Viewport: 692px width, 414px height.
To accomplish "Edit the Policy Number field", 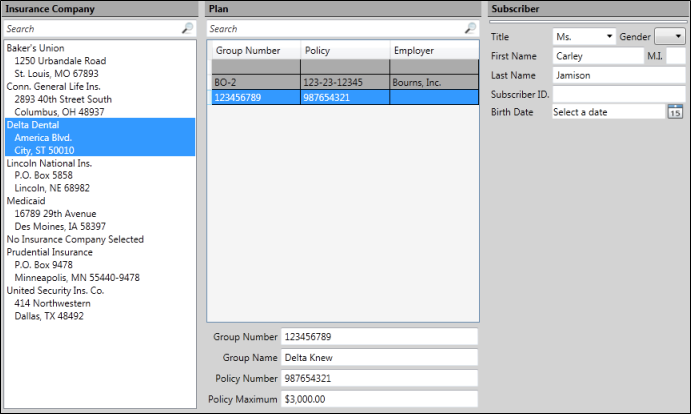I will pyautogui.click(x=379, y=378).
